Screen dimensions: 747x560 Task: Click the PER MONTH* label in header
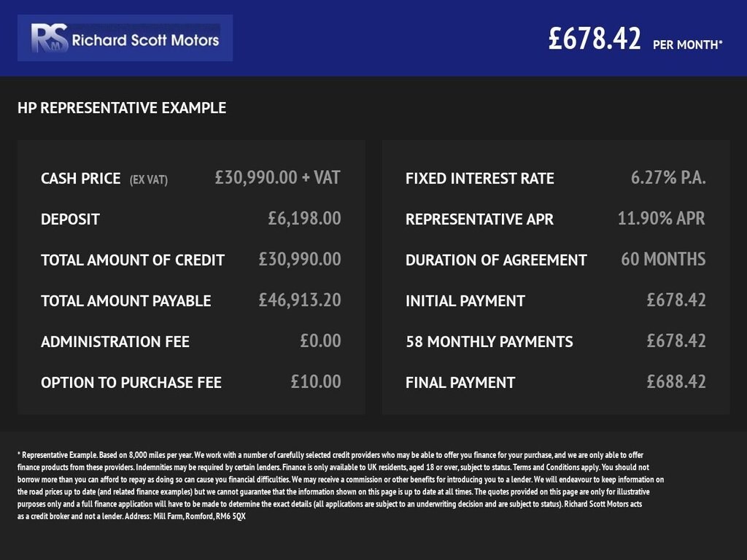pyautogui.click(x=688, y=44)
